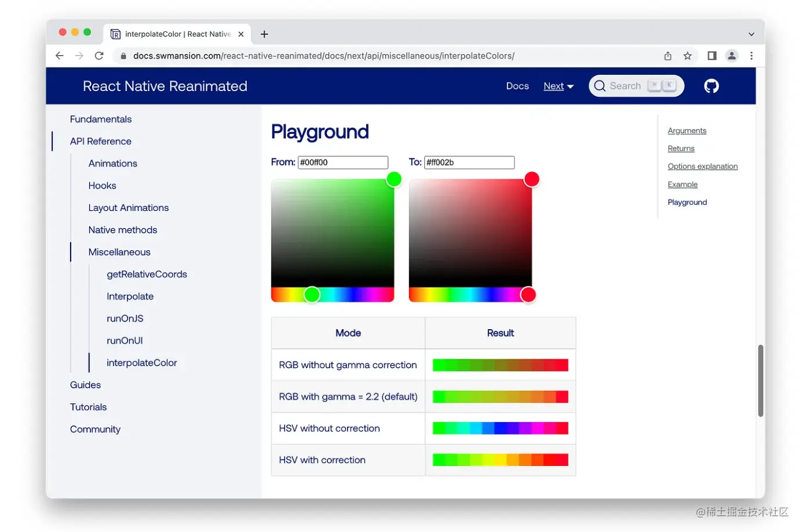Click the RGB without gamma correction result gradient
This screenshot has height=532, width=803.
tap(501, 365)
